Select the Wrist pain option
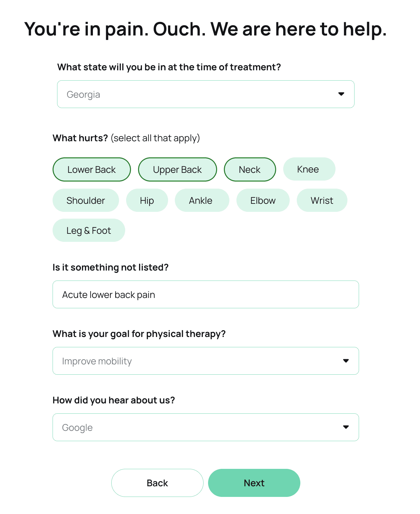Screen dimensions: 420x514 322,200
